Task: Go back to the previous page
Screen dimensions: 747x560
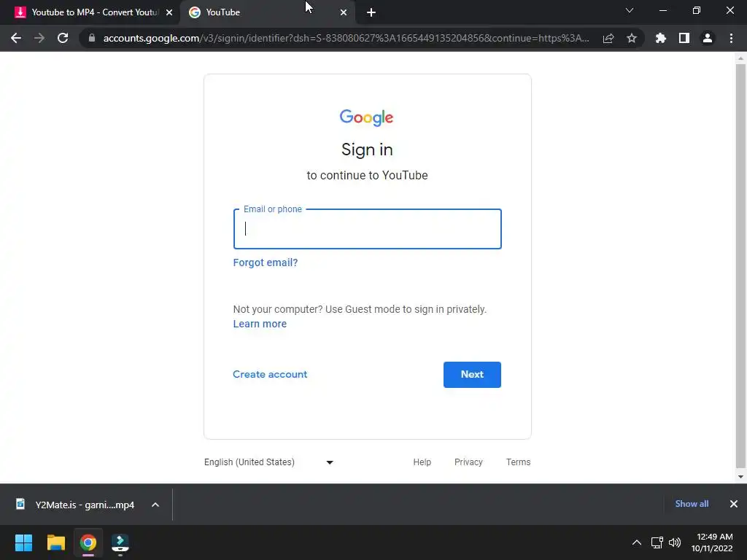Action: (x=16, y=38)
